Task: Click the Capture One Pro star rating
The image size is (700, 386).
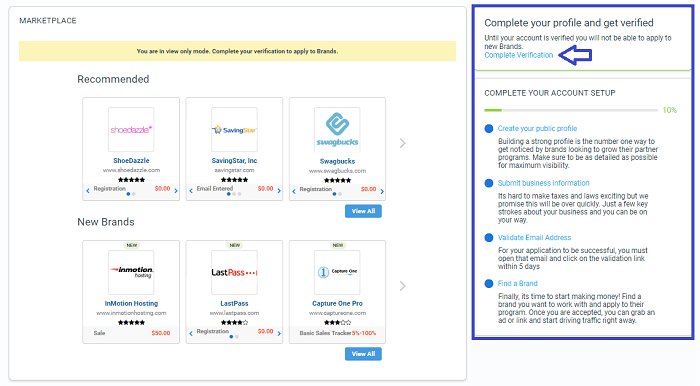Action: coord(338,322)
